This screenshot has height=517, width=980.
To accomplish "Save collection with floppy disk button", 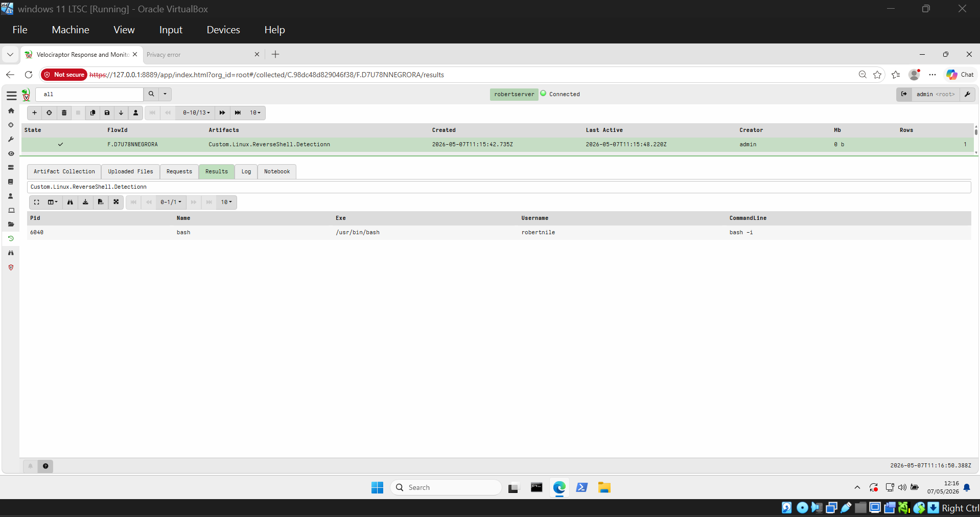I will point(107,113).
